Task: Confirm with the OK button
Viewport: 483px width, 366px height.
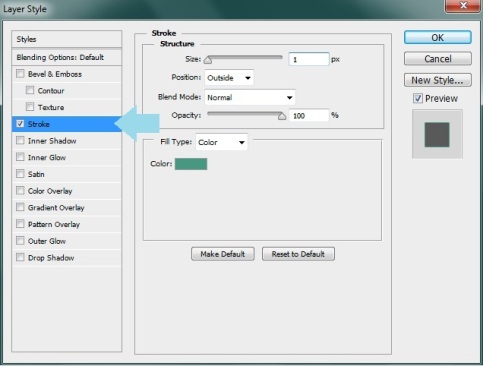Action: [x=438, y=38]
